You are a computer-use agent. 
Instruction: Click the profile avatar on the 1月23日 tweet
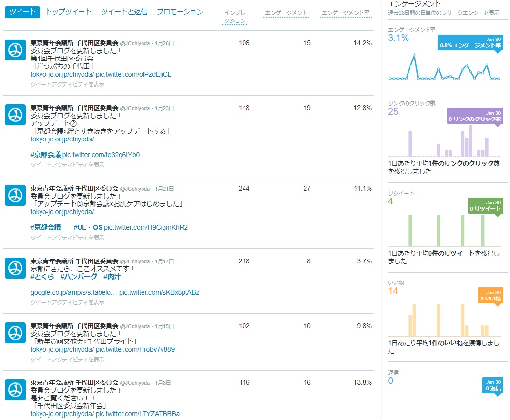point(15,115)
